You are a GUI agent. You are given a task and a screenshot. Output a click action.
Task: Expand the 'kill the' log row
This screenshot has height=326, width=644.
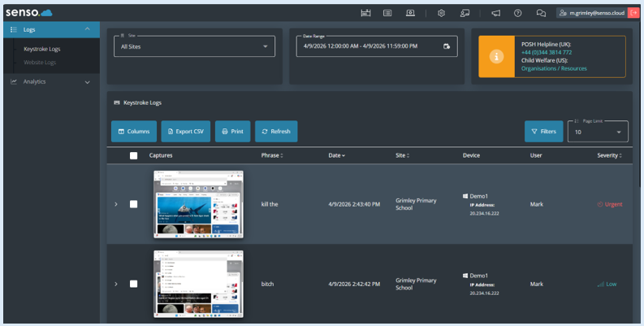[x=116, y=204]
